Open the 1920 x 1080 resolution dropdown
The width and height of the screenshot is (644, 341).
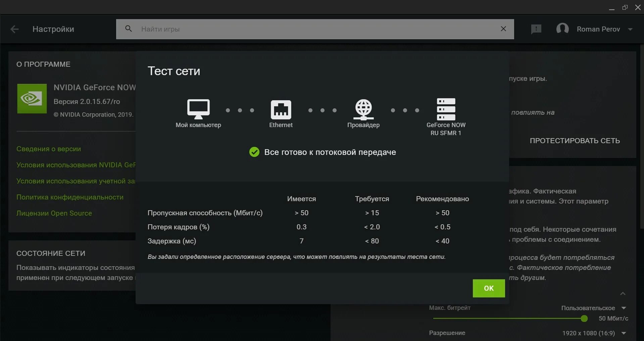(x=594, y=333)
